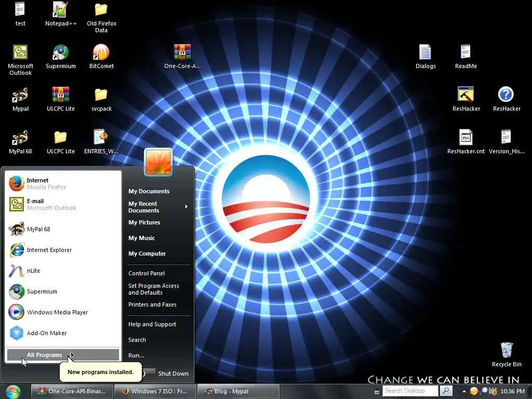Launch nLite from Start menu
This screenshot has width=532, height=399.
[63, 271]
